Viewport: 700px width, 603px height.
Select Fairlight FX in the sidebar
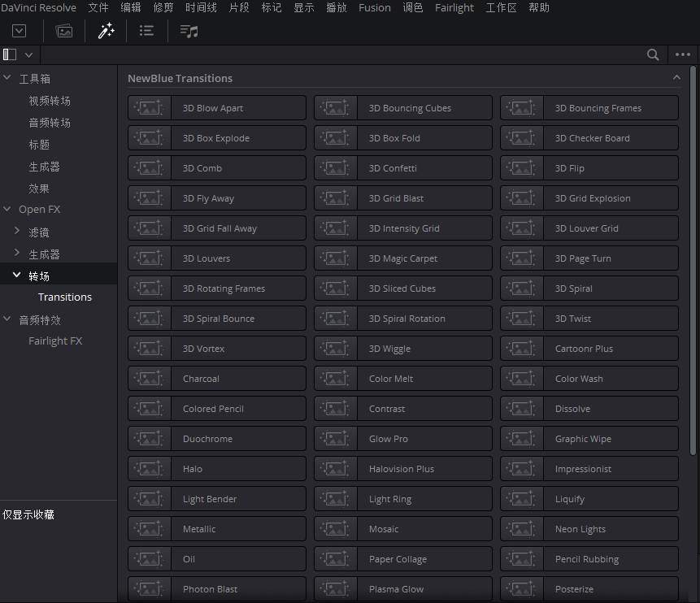[55, 341]
